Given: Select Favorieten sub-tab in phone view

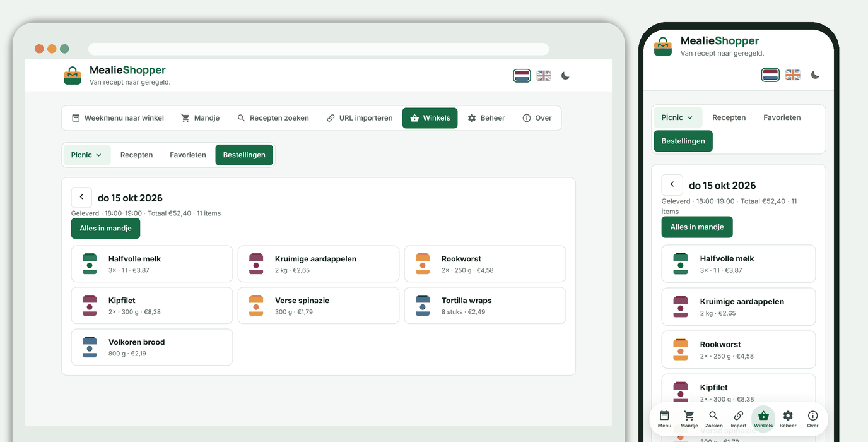Looking at the screenshot, I should pos(782,117).
